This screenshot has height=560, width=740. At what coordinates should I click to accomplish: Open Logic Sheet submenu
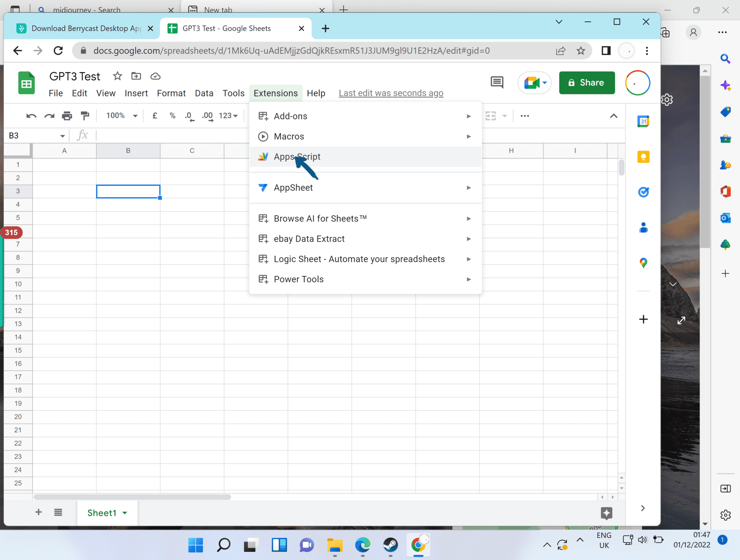coord(365,259)
